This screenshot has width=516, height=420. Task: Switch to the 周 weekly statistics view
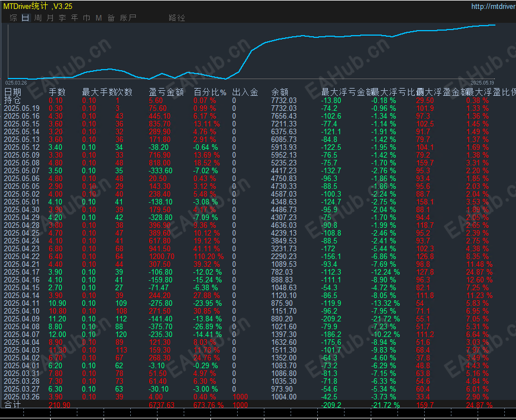tap(38, 18)
